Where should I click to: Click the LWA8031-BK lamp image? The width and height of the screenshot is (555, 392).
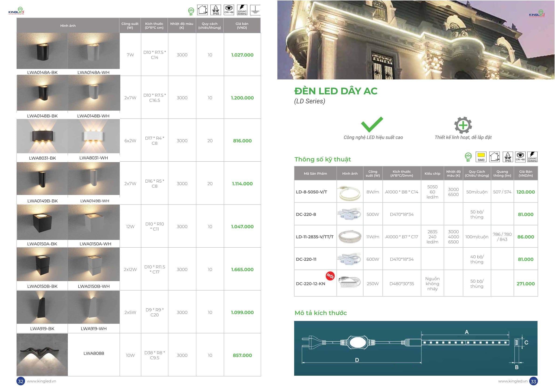coord(42,136)
